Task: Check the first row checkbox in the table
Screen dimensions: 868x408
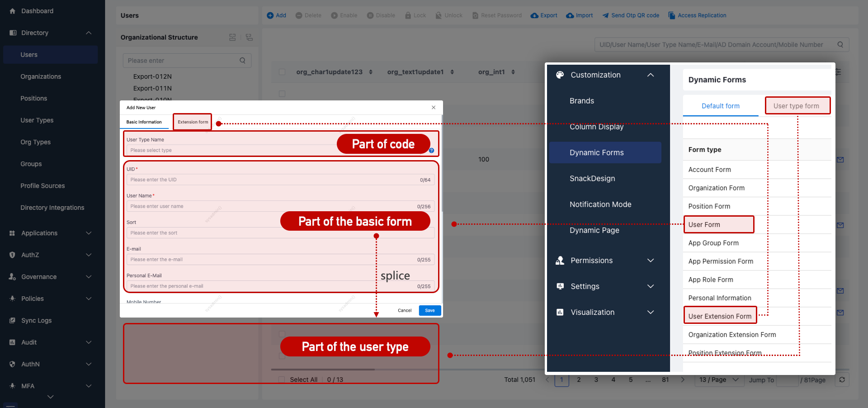Action: tap(282, 94)
